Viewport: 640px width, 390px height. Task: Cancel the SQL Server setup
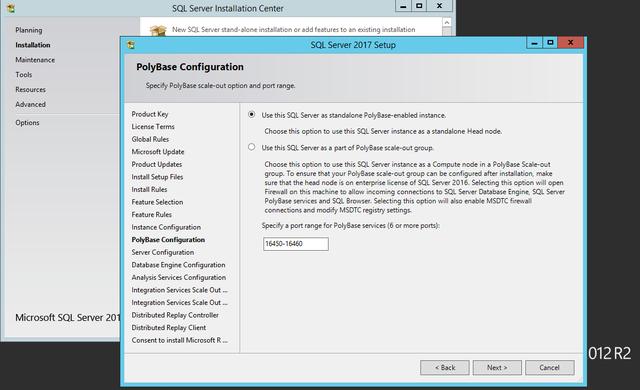tap(549, 368)
